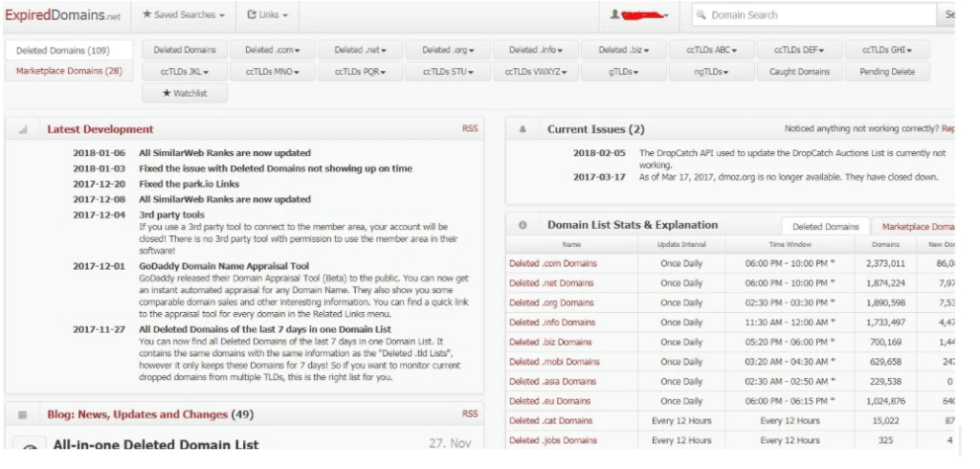Screen dimensions: 980x469
Task: Click the Pending Delete button
Action: [x=887, y=72]
